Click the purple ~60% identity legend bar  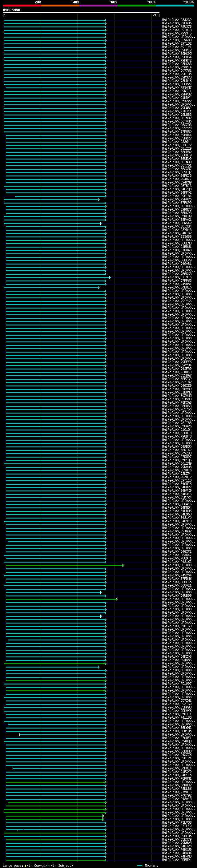click(x=99, y=6)
